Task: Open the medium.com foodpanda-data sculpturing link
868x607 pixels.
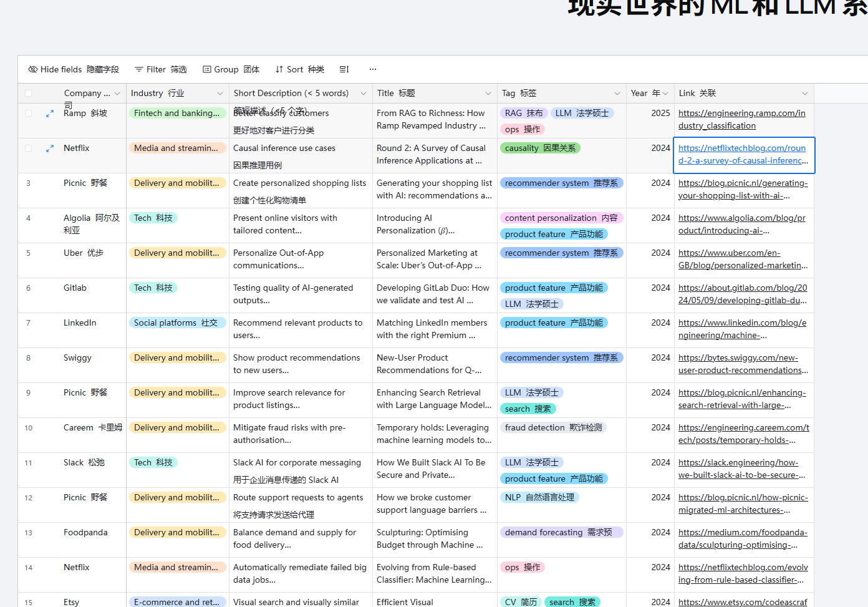Action: (x=743, y=538)
